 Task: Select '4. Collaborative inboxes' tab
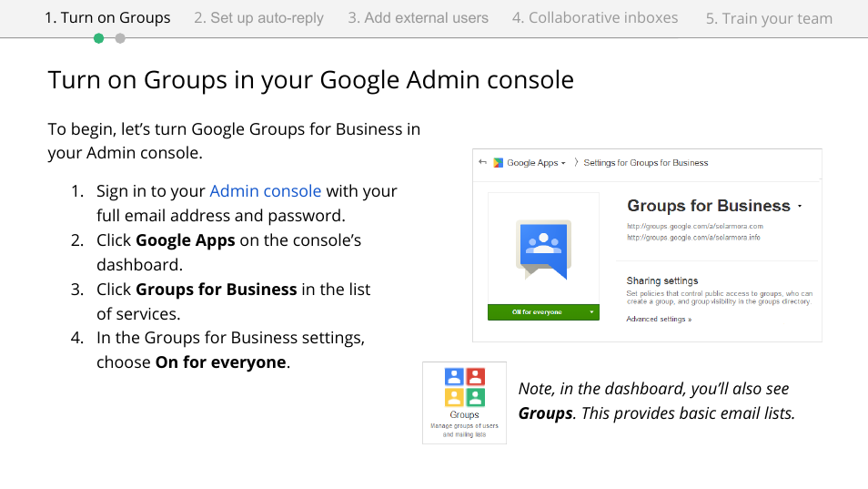594,17
